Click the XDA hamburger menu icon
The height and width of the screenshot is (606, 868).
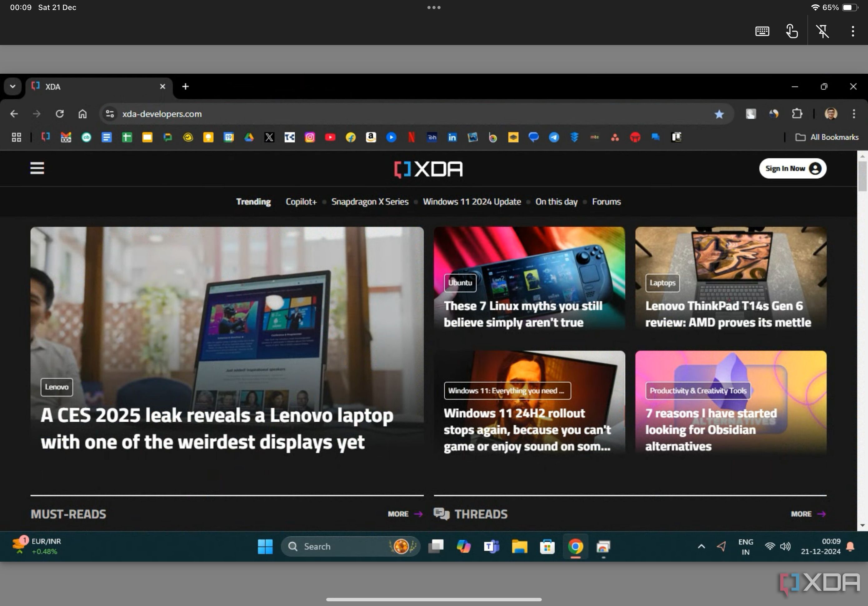[37, 168]
